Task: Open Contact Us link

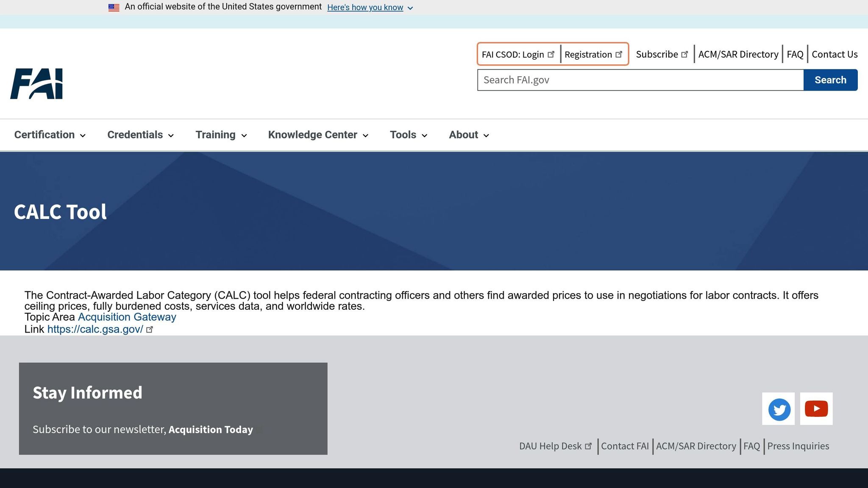Action: 835,54
